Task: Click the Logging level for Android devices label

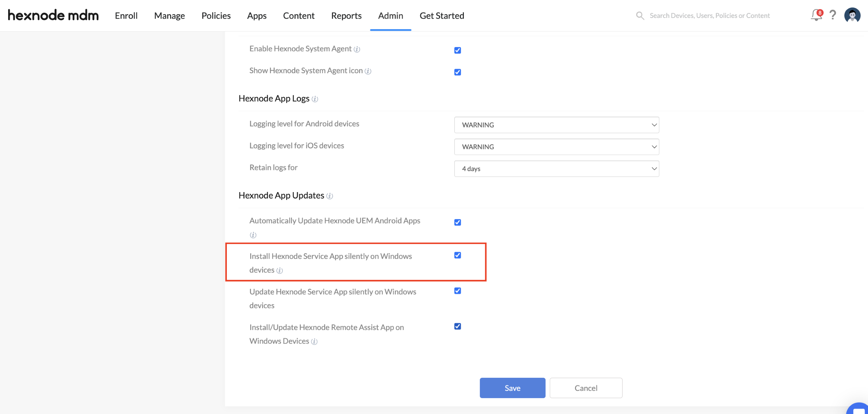Action: pos(304,124)
